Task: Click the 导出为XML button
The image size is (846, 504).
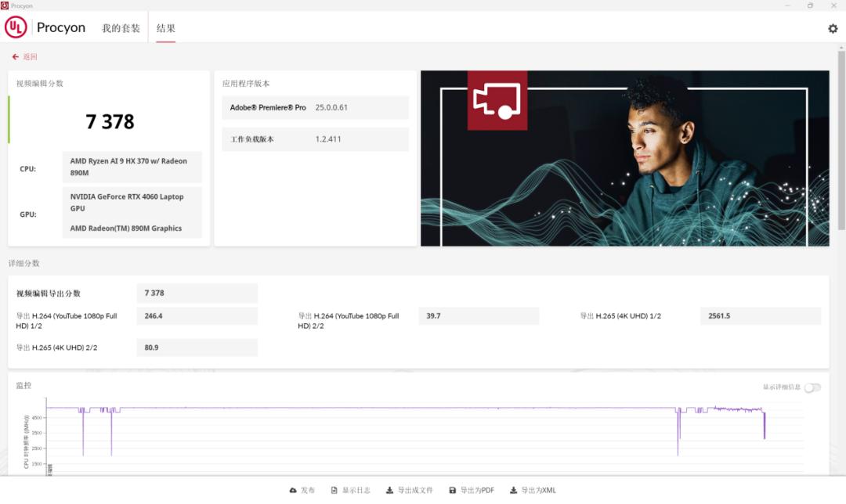Action: (533, 490)
